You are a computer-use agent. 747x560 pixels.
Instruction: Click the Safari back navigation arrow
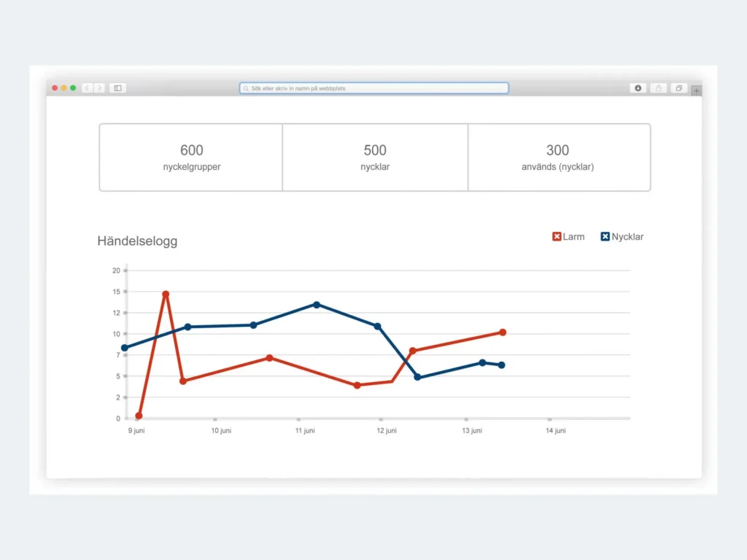coord(88,88)
